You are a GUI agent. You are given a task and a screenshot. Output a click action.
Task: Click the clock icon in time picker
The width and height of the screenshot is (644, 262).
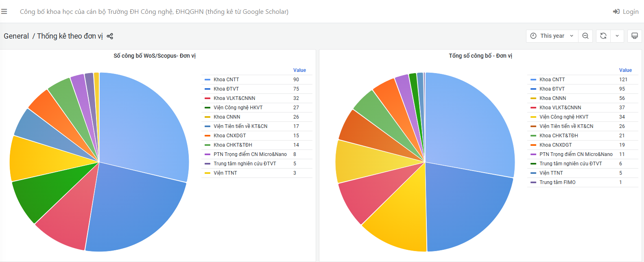point(533,36)
